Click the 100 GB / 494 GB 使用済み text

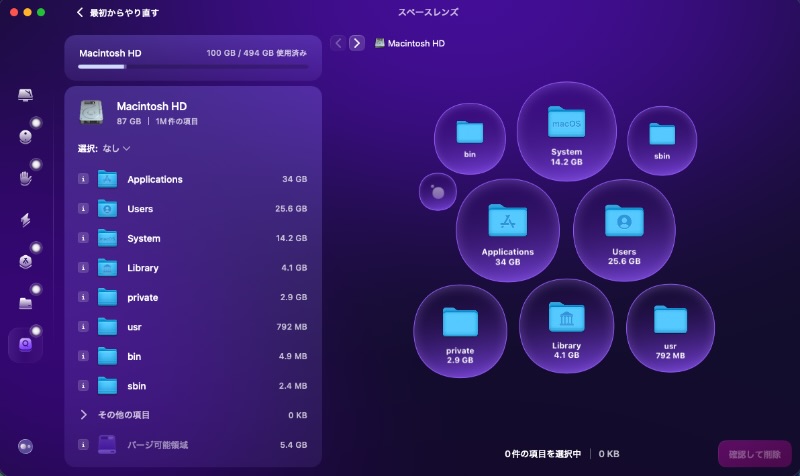(x=256, y=53)
